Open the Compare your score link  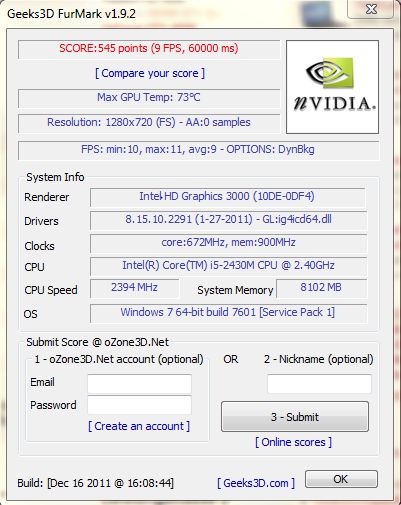click(x=150, y=73)
